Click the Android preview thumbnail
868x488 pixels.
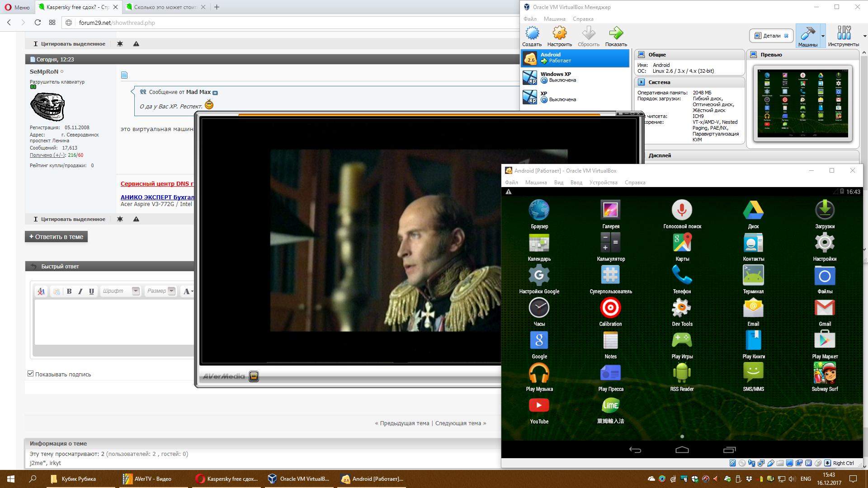pyautogui.click(x=802, y=103)
